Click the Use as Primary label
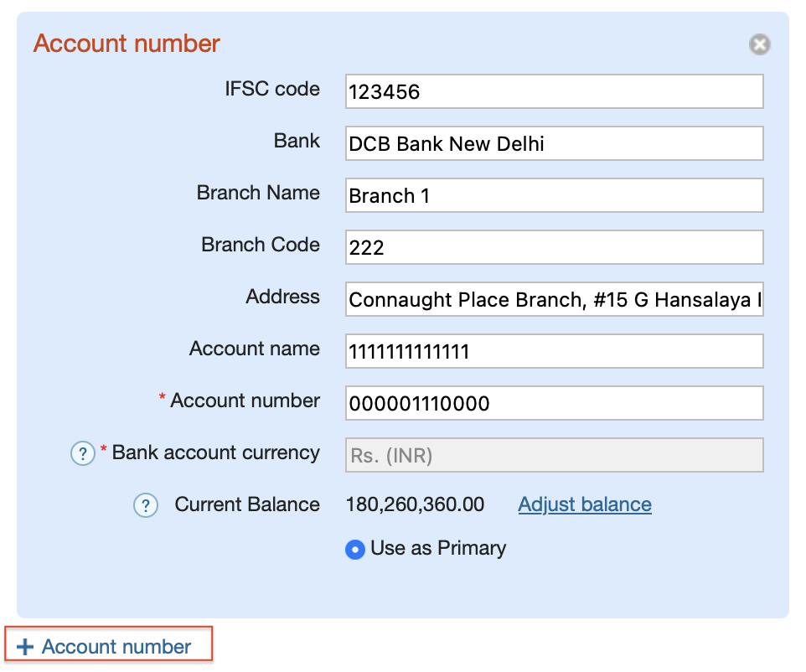The height and width of the screenshot is (672, 806). coord(438,549)
